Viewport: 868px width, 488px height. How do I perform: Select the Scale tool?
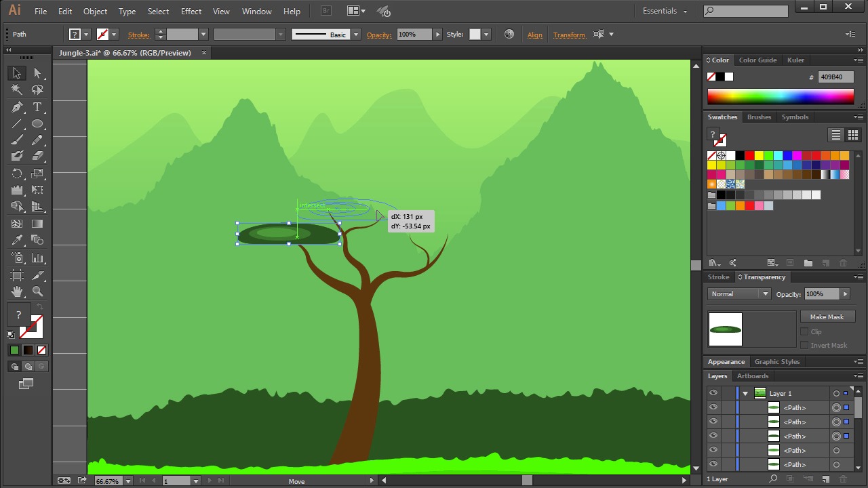pyautogui.click(x=37, y=174)
